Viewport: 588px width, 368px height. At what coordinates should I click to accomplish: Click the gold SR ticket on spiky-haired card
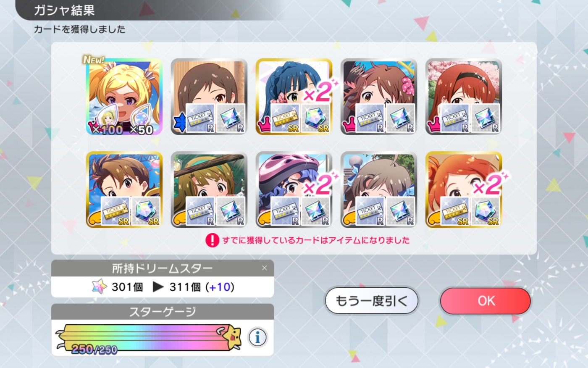[115, 211]
